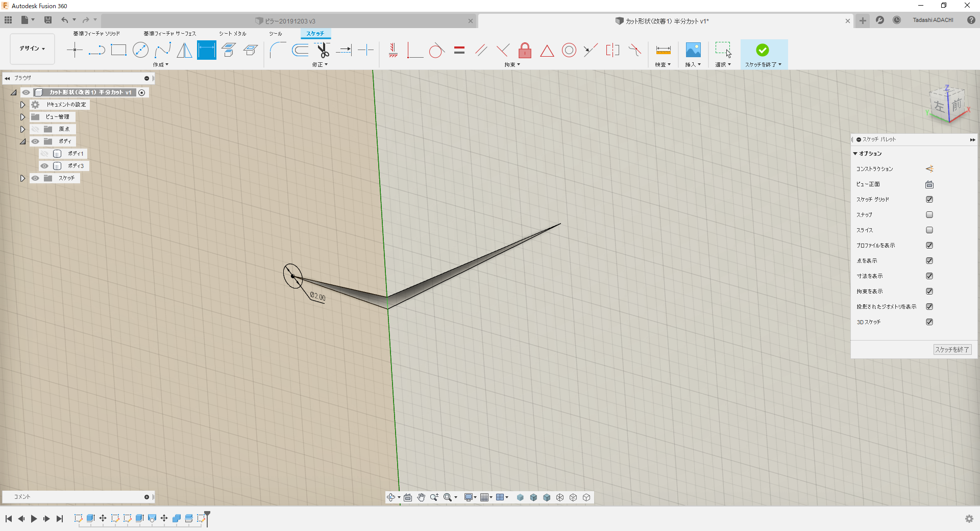980x531 pixels.
Task: Select the Rectangle sketch tool
Action: pyautogui.click(x=118, y=50)
